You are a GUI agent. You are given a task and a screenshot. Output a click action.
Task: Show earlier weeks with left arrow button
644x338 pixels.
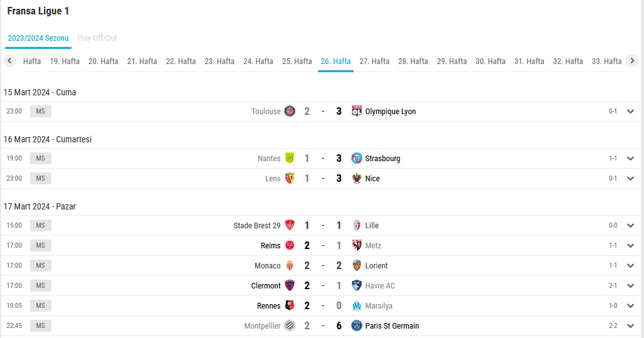(10, 61)
